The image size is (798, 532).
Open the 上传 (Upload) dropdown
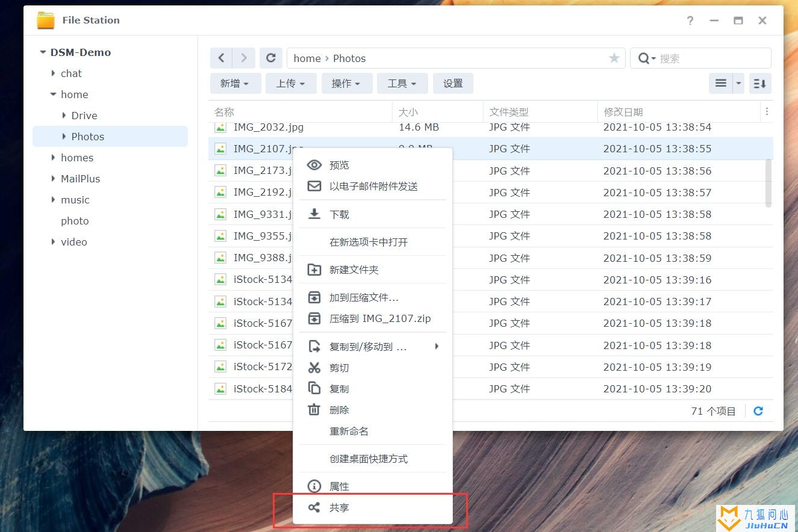pyautogui.click(x=291, y=84)
